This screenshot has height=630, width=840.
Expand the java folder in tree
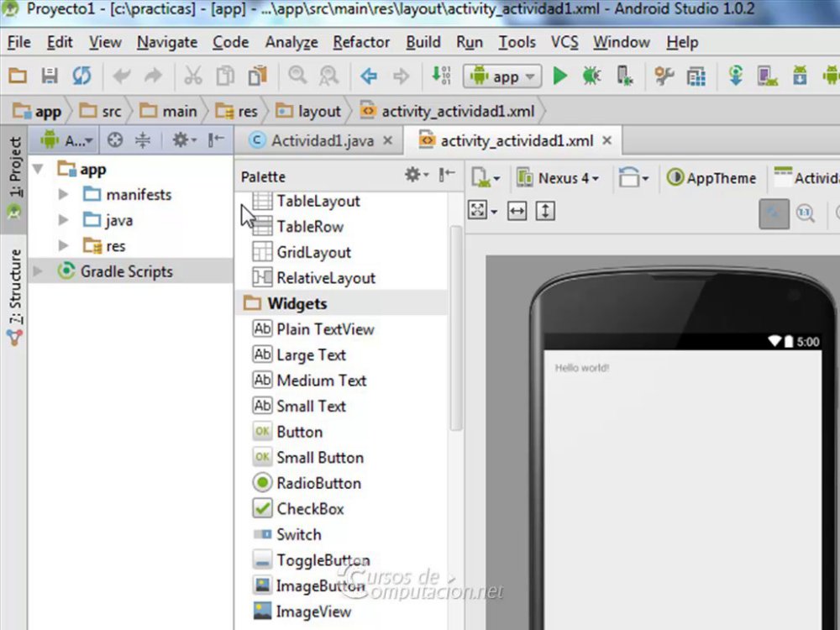tap(63, 219)
